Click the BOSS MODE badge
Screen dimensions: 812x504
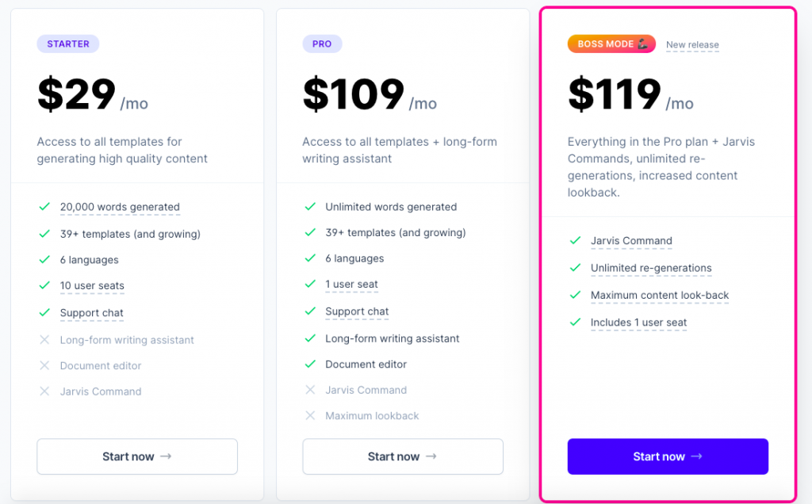(611, 44)
